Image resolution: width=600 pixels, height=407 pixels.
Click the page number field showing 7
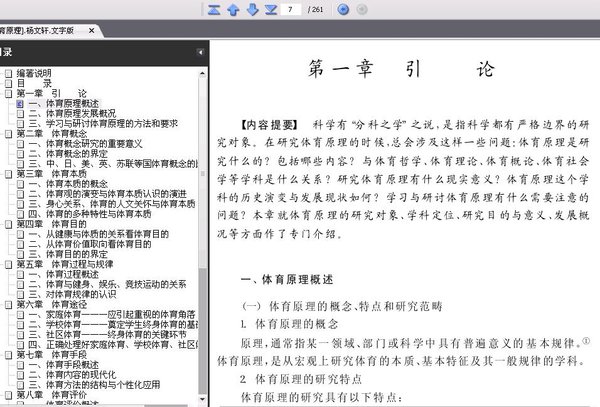[x=290, y=9]
